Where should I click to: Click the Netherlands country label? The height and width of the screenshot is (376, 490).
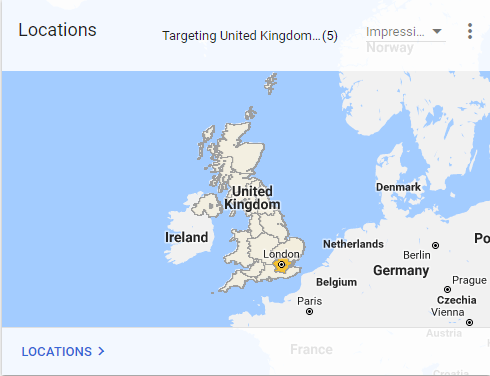(x=353, y=244)
